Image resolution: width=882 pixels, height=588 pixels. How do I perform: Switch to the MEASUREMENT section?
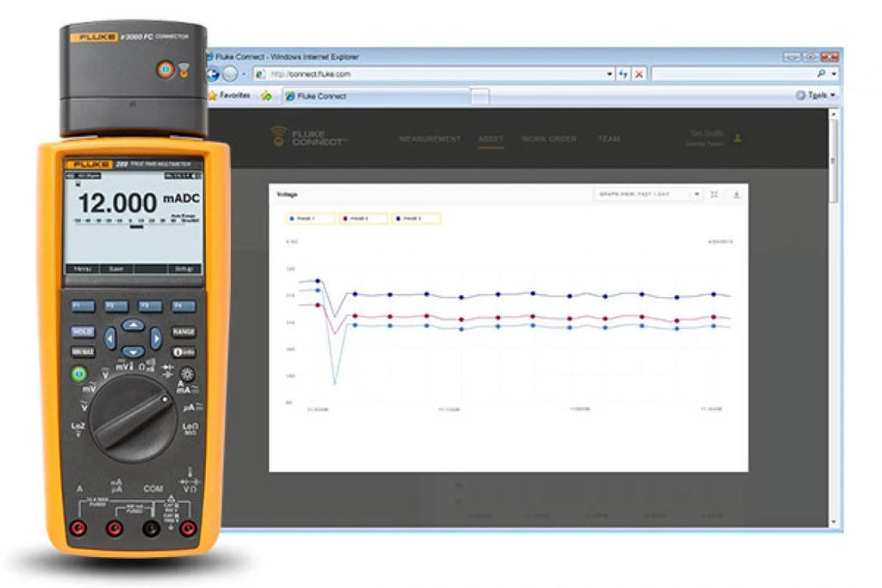pos(432,138)
